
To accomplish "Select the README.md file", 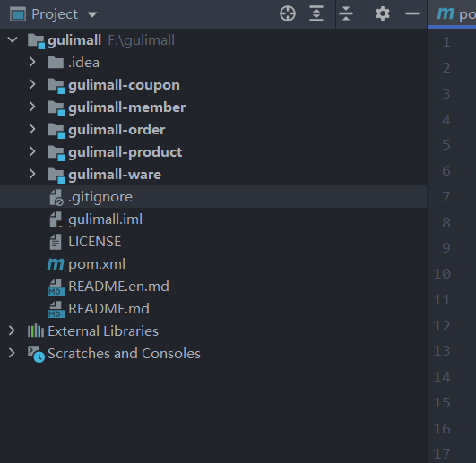I will 108,309.
